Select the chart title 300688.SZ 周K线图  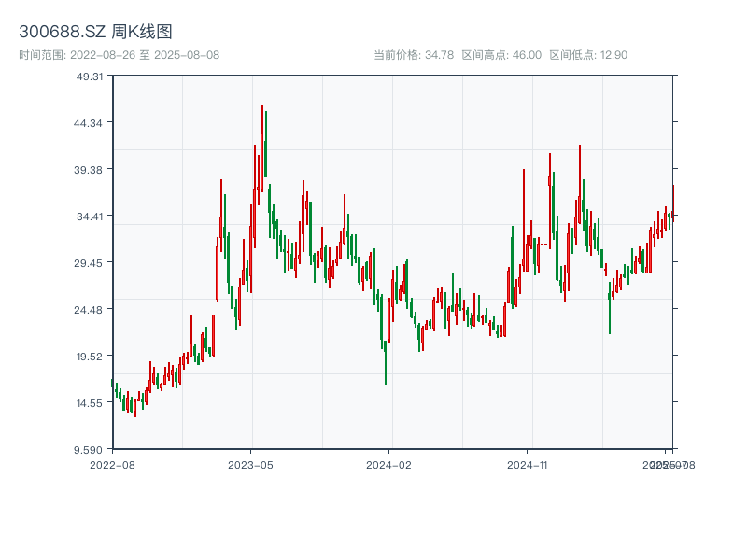point(95,32)
